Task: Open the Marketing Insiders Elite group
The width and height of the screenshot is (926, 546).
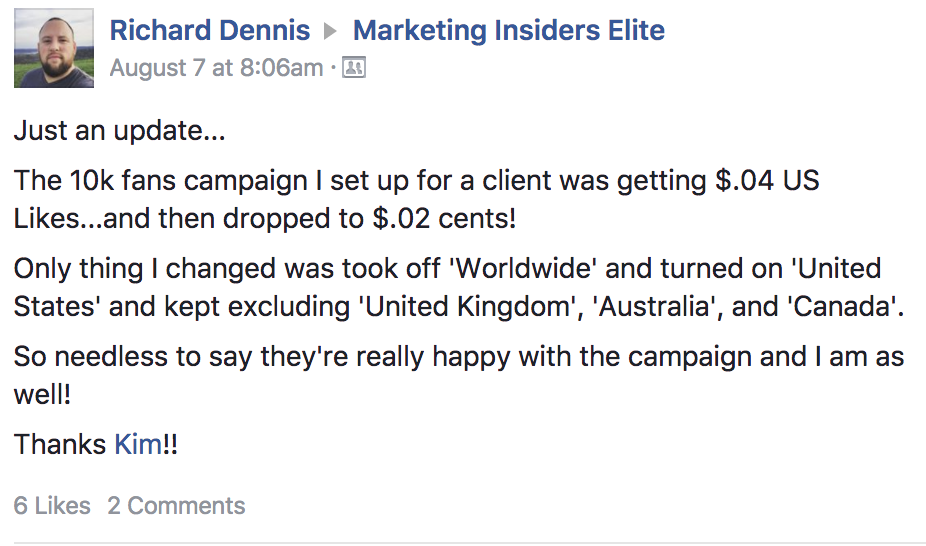Action: [x=509, y=31]
